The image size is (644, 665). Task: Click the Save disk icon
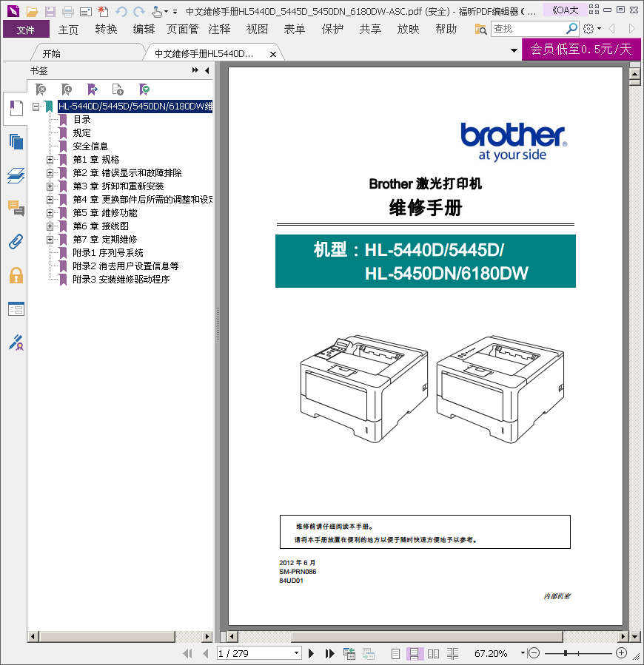[x=50, y=12]
